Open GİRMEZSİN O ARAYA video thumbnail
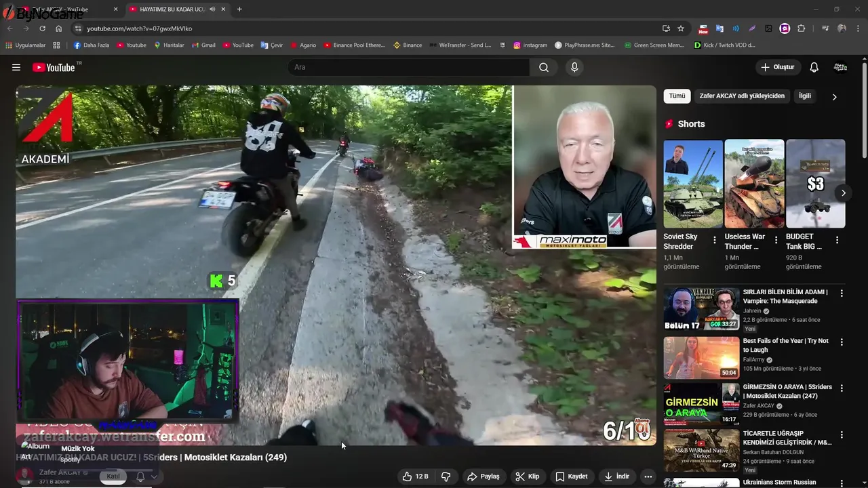This screenshot has height=488, width=868. [701, 403]
